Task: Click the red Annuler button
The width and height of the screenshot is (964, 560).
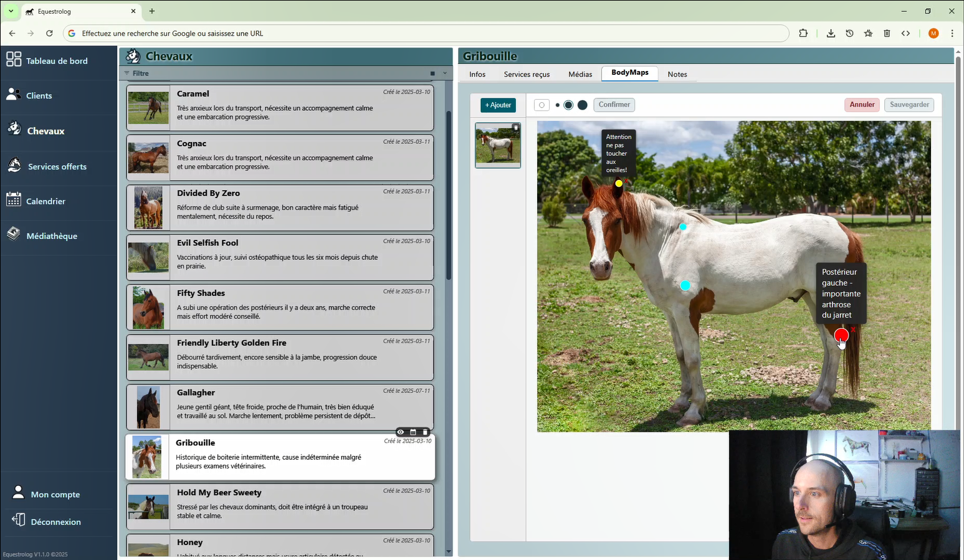Action: [x=862, y=105]
